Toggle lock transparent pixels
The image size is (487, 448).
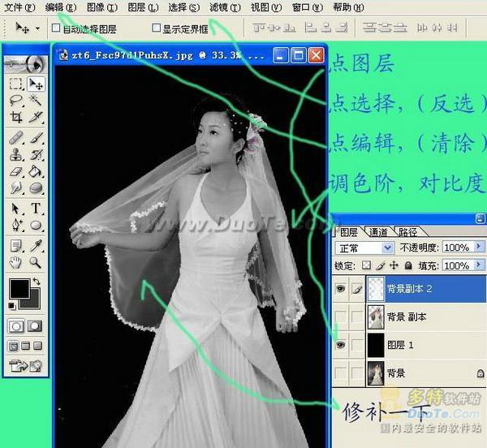click(x=367, y=265)
